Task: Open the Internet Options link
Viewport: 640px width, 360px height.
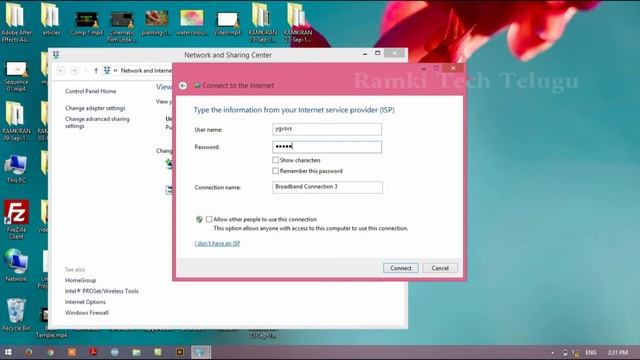Action: [x=85, y=302]
